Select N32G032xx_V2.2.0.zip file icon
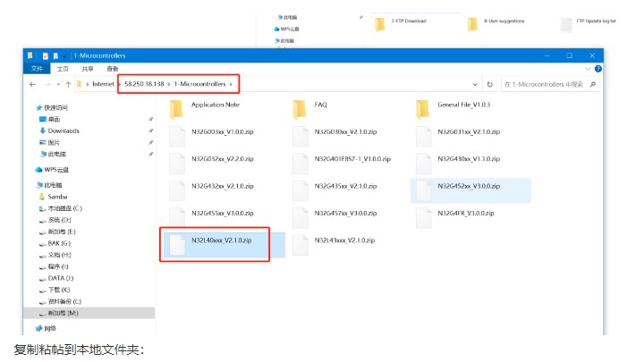This screenshot has width=644, height=362. coord(177,164)
